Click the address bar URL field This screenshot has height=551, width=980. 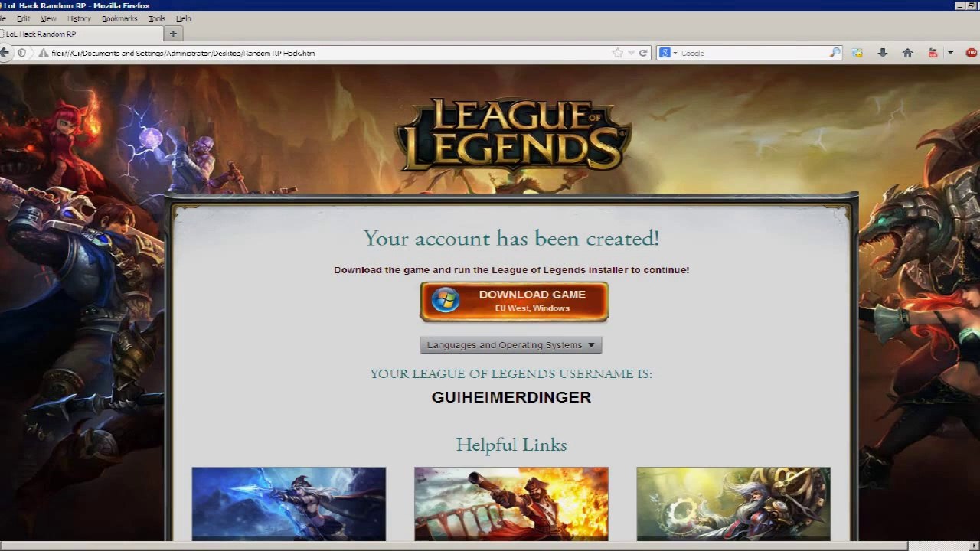point(329,53)
